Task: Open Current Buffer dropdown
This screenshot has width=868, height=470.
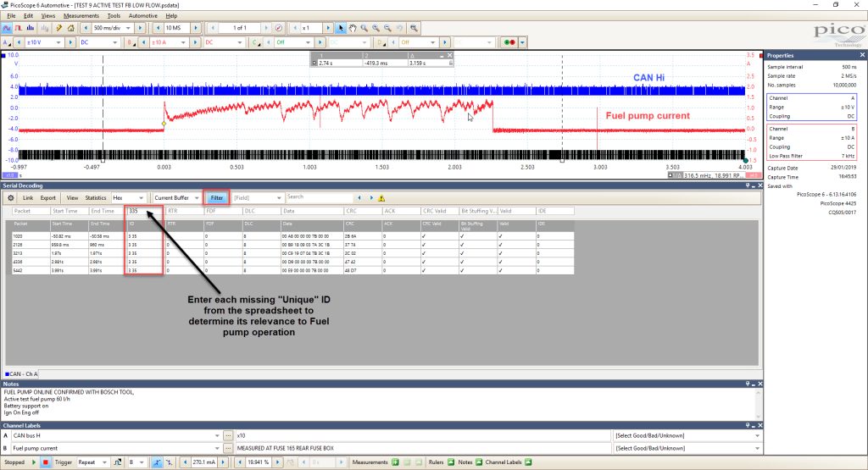Action: click(197, 198)
